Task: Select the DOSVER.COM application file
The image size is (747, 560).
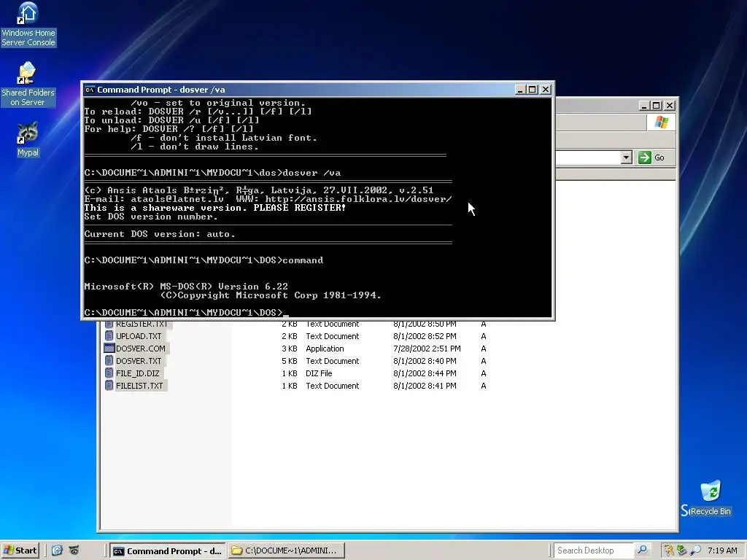Action: point(141,349)
